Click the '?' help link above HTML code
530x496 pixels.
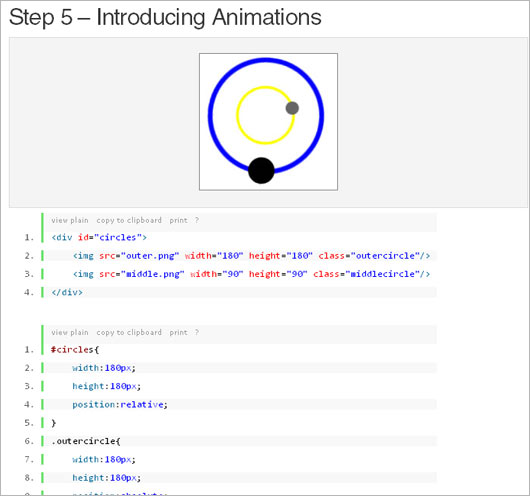[197, 220]
